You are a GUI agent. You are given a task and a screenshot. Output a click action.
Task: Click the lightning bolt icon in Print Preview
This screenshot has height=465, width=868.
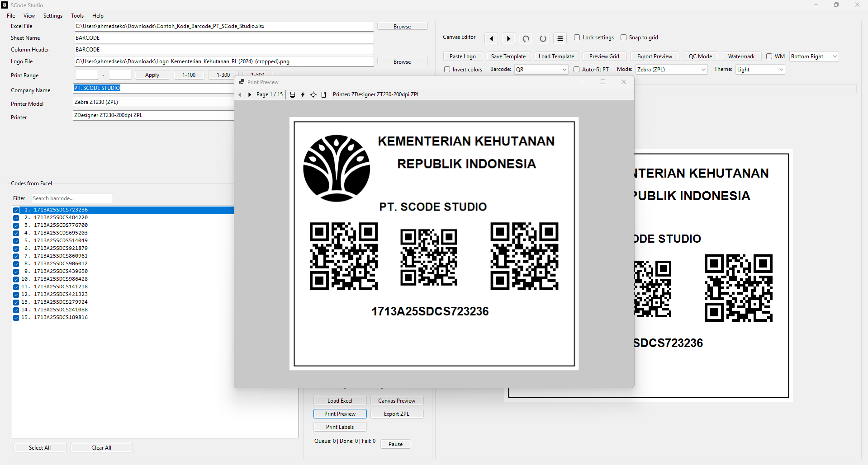[303, 94]
